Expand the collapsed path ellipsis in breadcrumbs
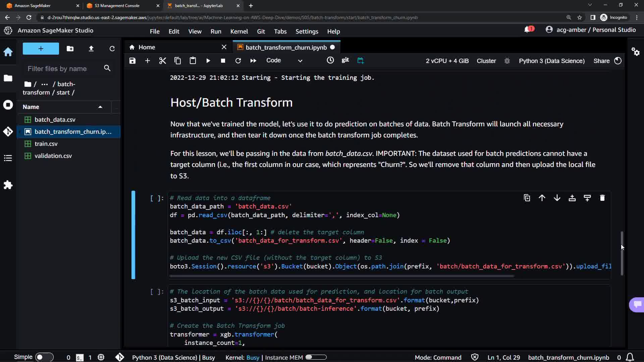The width and height of the screenshot is (644, 362). (44, 84)
